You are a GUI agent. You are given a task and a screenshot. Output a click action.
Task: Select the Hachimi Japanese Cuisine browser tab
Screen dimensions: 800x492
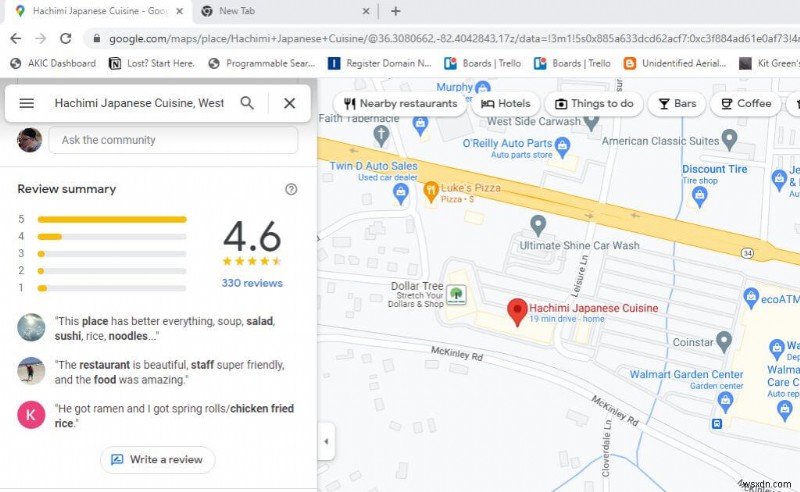point(99,11)
